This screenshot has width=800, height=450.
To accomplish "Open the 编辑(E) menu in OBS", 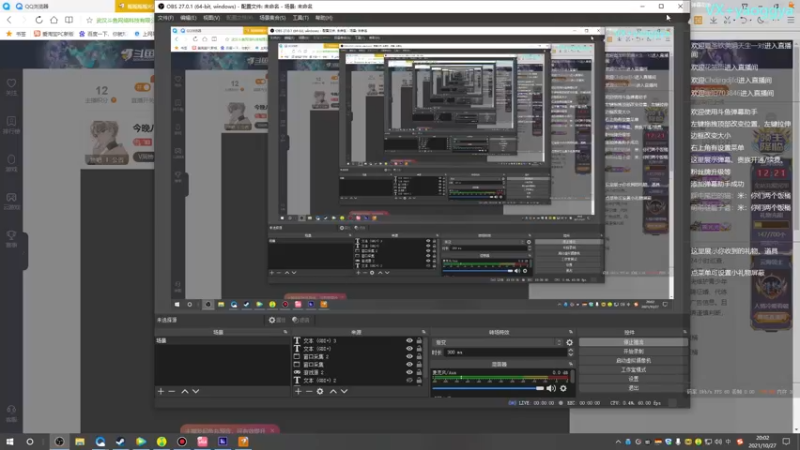I will (188, 18).
